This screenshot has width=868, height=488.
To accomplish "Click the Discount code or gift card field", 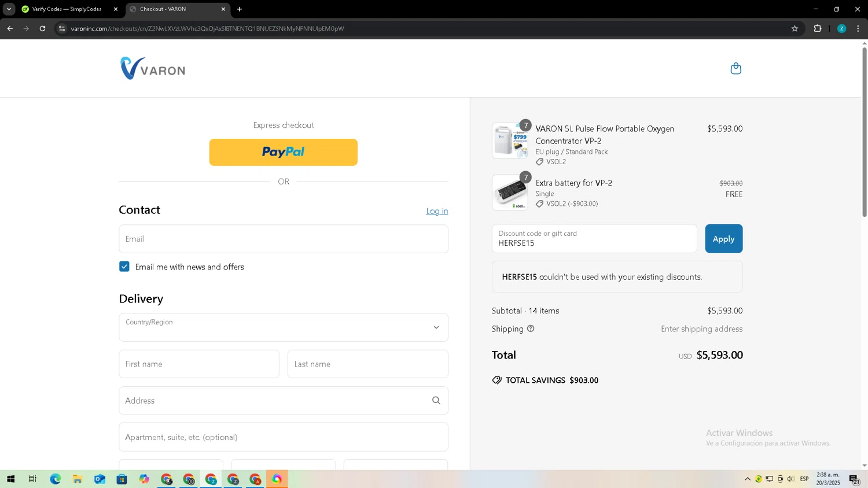I will (x=594, y=239).
